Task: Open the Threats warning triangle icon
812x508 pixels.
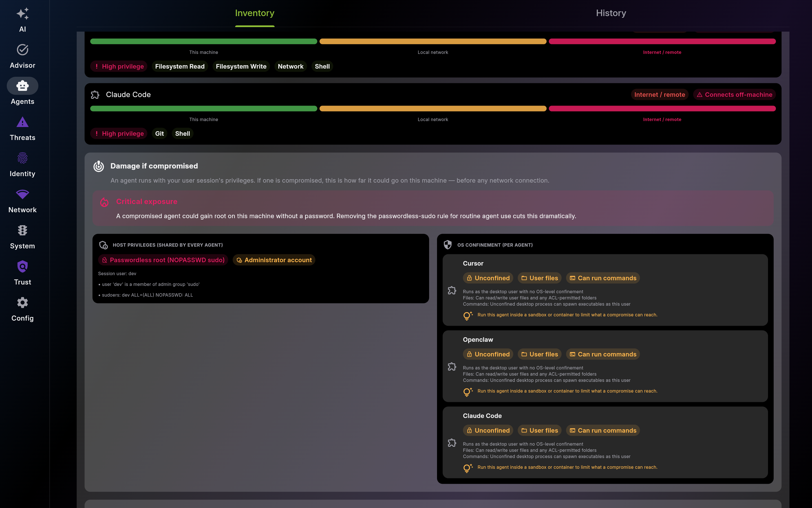Action: 23,122
